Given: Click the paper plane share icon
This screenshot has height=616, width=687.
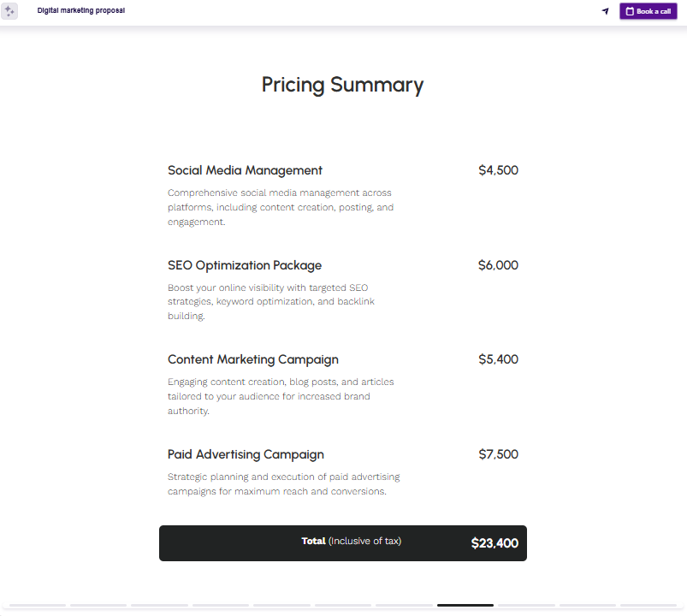Looking at the screenshot, I should pyautogui.click(x=605, y=11).
